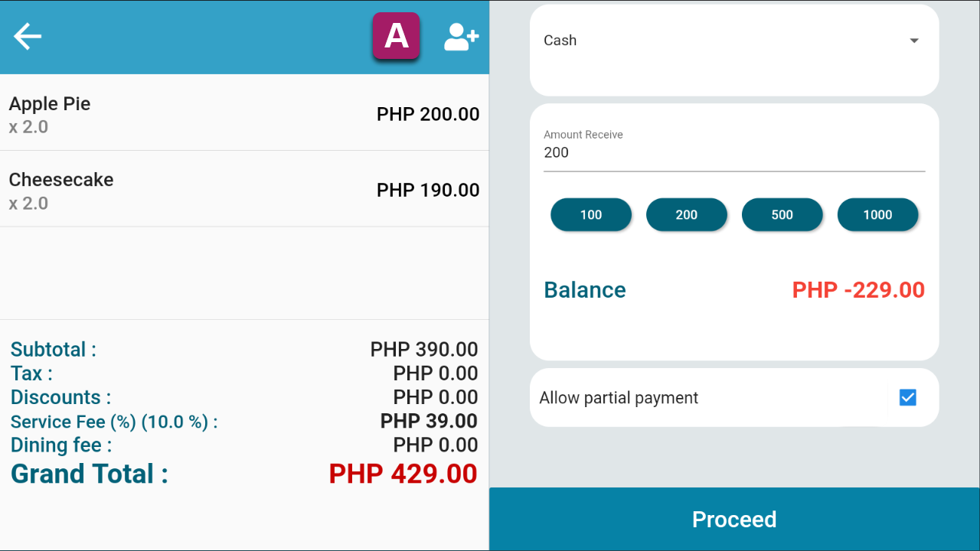Select the 100 quick amount chip
This screenshot has width=980, height=551.
click(591, 215)
